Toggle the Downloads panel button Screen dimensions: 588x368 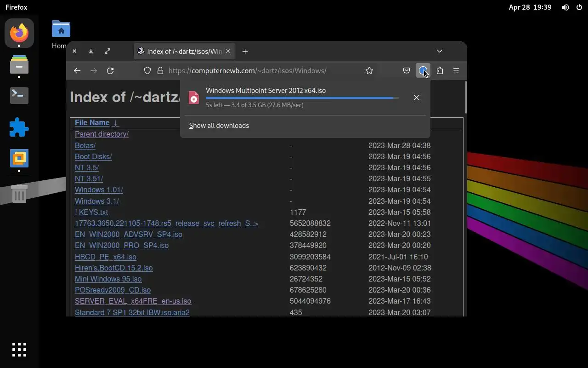point(423,70)
